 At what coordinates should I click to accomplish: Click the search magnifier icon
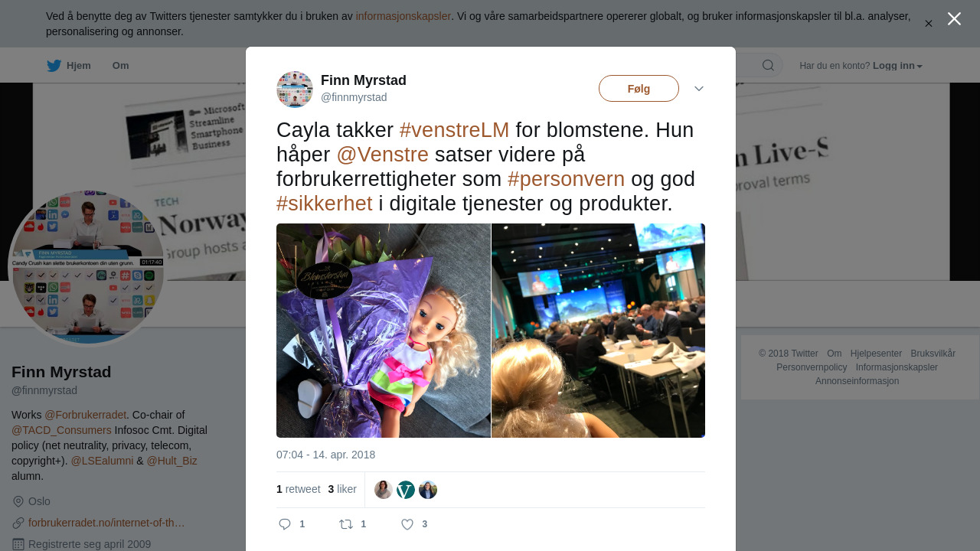[x=768, y=65]
